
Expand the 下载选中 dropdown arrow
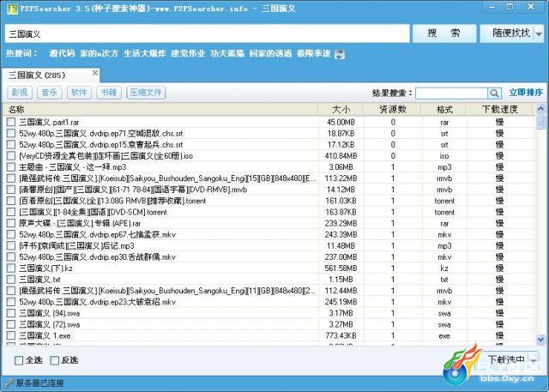pyautogui.click(x=534, y=360)
